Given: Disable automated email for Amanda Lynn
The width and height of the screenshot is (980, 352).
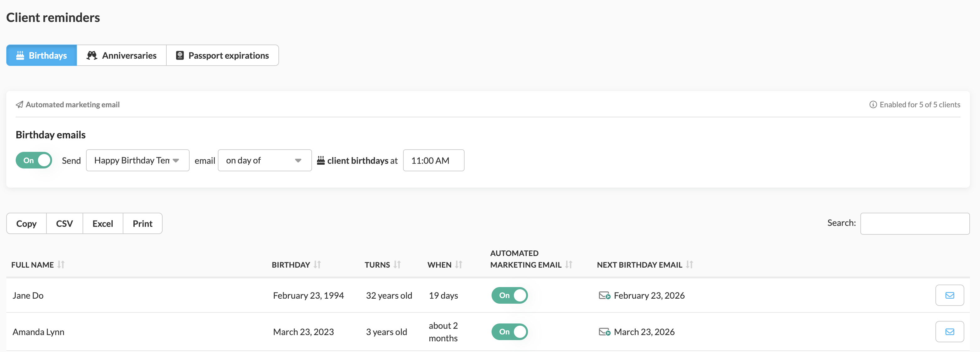Looking at the screenshot, I should (x=509, y=332).
